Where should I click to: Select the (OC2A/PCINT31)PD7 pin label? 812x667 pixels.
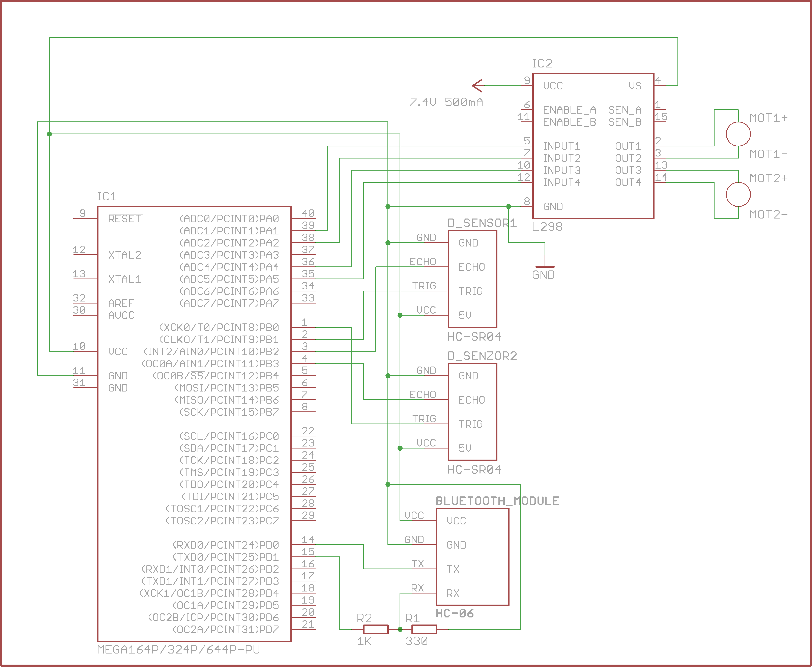click(226, 629)
